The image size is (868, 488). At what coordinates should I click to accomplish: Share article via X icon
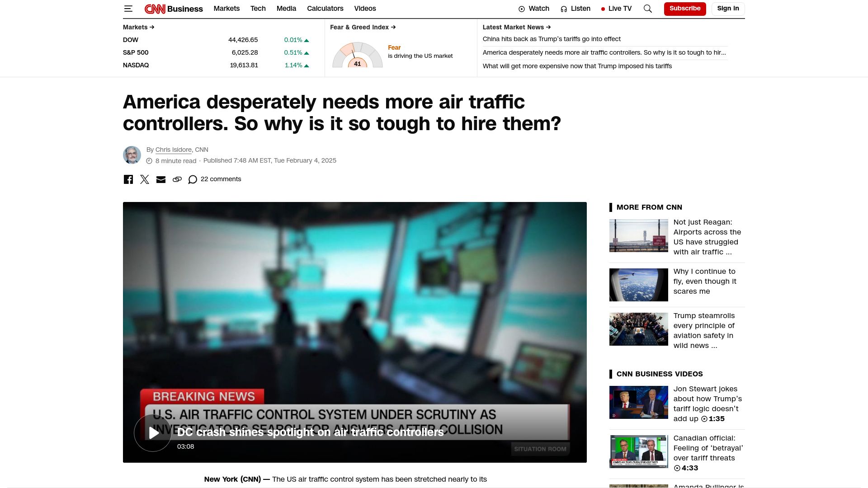(x=145, y=179)
